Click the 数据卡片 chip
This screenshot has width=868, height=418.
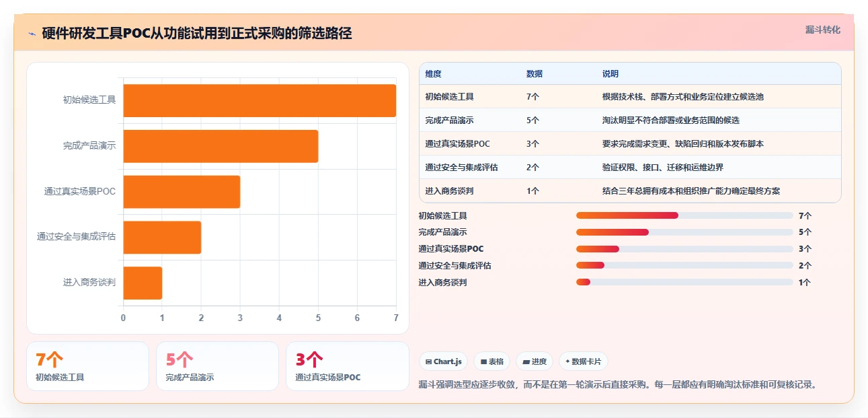click(x=584, y=361)
